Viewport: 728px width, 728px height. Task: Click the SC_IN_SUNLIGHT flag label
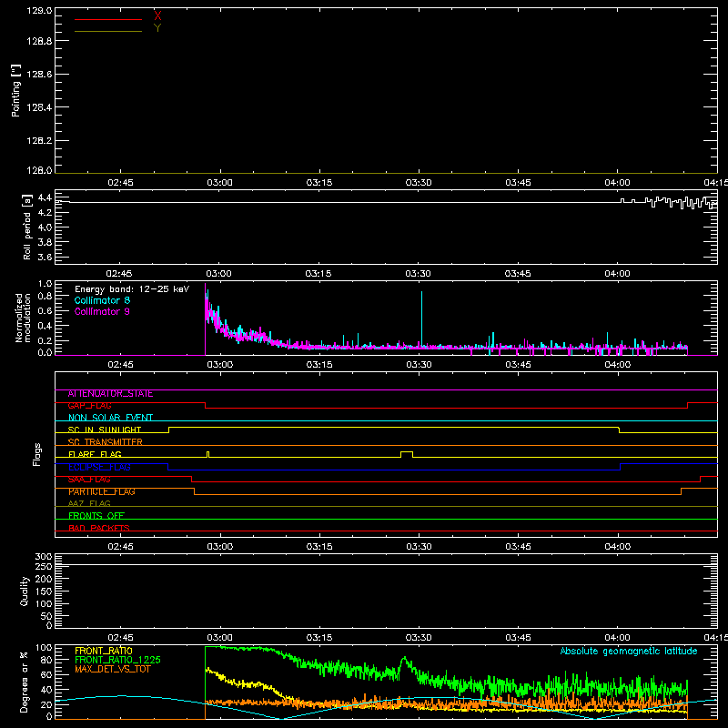(105, 430)
